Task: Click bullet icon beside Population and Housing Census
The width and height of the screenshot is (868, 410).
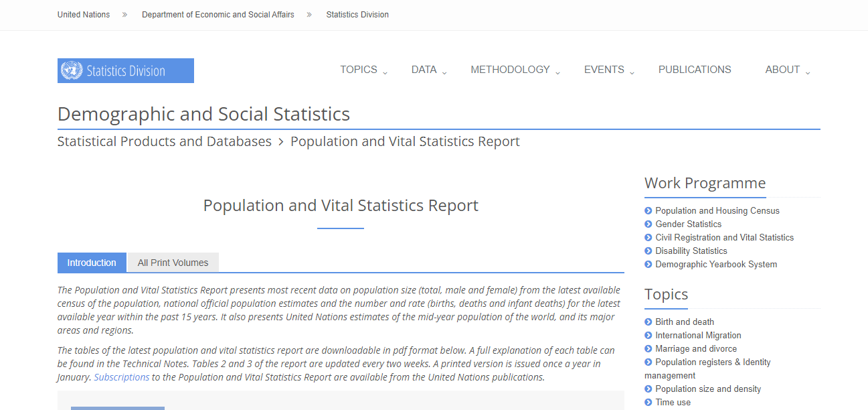Action: point(648,210)
